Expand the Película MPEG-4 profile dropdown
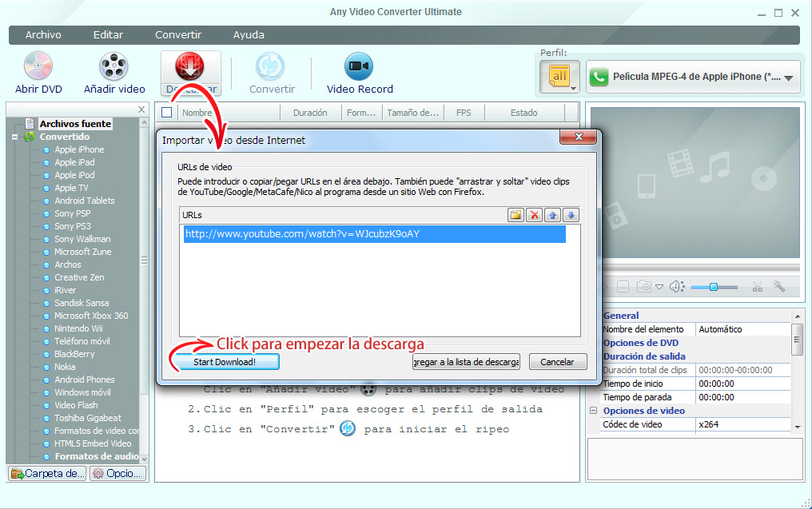The width and height of the screenshot is (812, 509). [x=789, y=78]
